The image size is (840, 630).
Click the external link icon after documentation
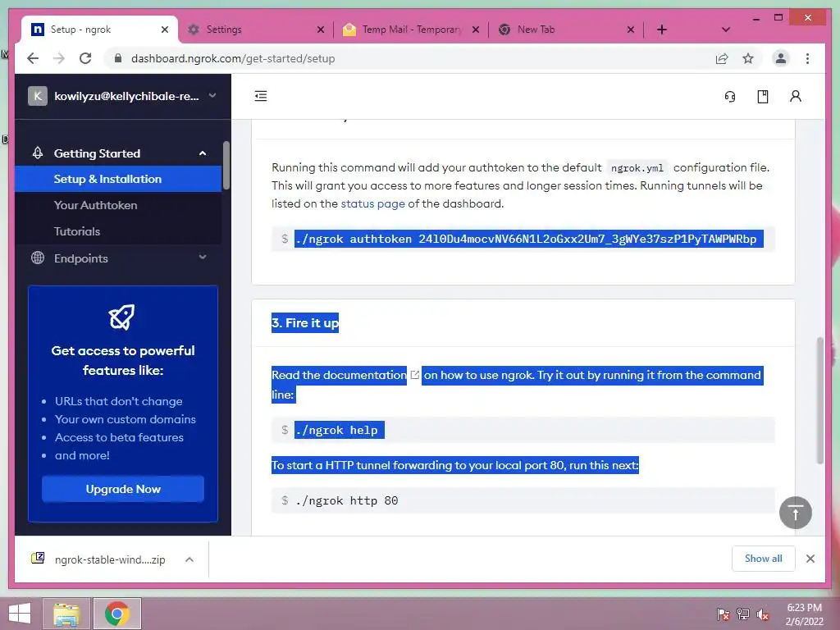click(x=414, y=375)
